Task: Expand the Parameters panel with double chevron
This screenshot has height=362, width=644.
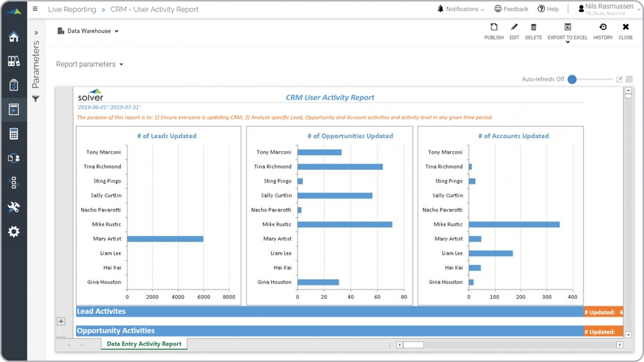Action: click(36, 33)
